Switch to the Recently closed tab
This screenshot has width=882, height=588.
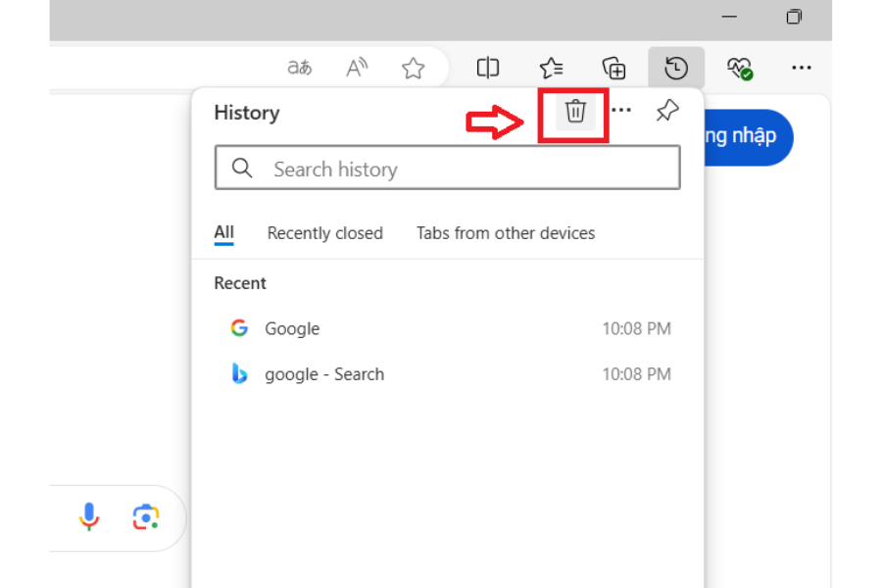click(x=324, y=232)
